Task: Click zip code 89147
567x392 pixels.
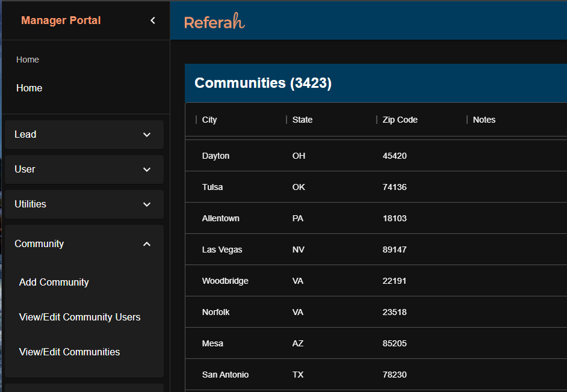Action: pos(394,250)
